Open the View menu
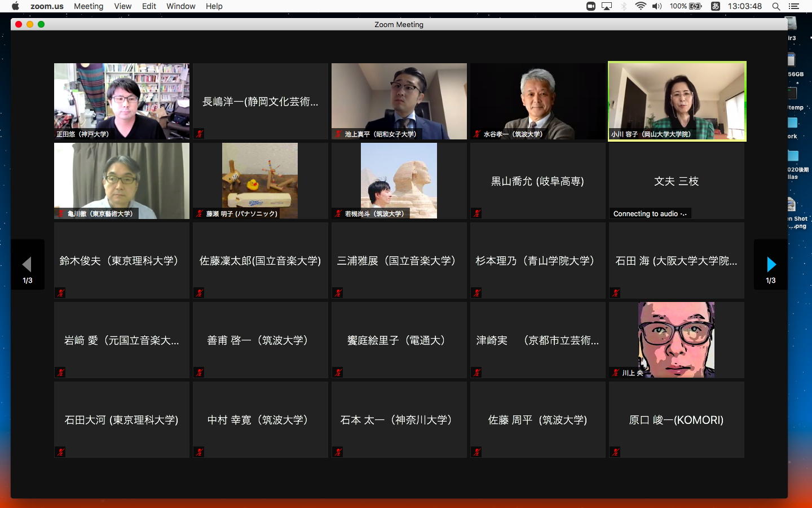812x508 pixels. pyautogui.click(x=122, y=6)
